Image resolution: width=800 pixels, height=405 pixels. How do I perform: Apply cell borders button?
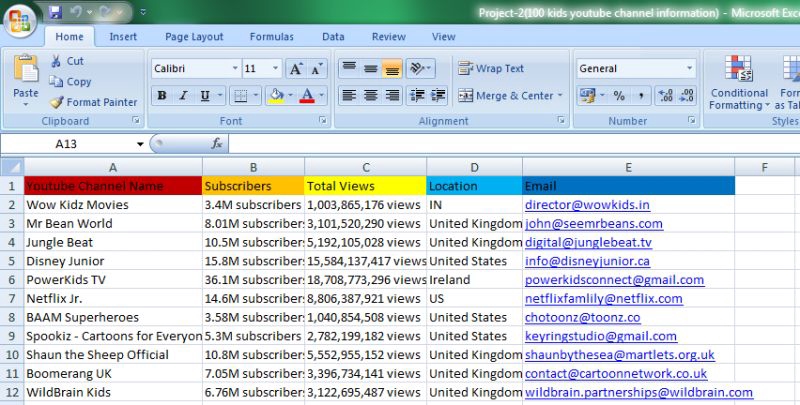pyautogui.click(x=240, y=95)
